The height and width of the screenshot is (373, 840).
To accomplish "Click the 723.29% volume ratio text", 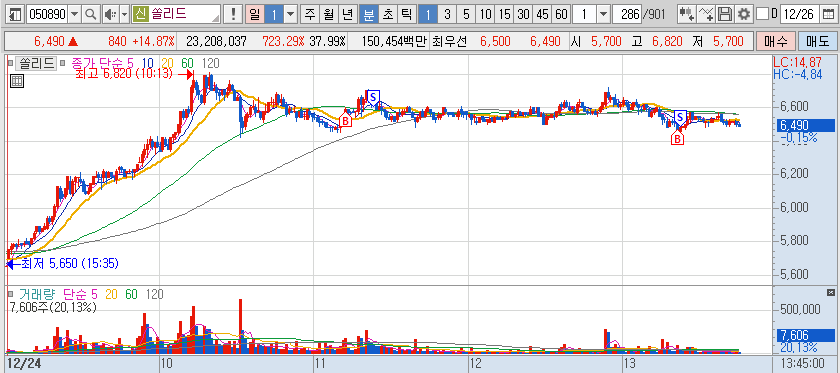I will pos(284,41).
